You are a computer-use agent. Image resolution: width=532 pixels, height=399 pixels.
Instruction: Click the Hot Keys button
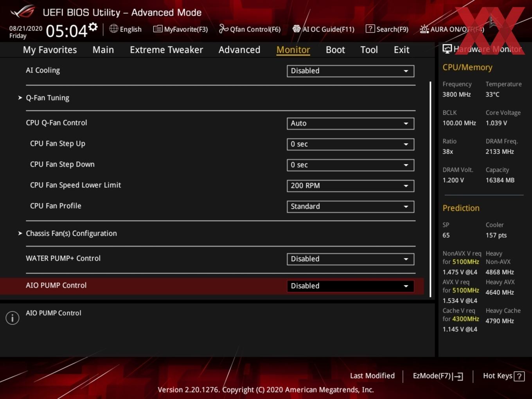point(498,376)
